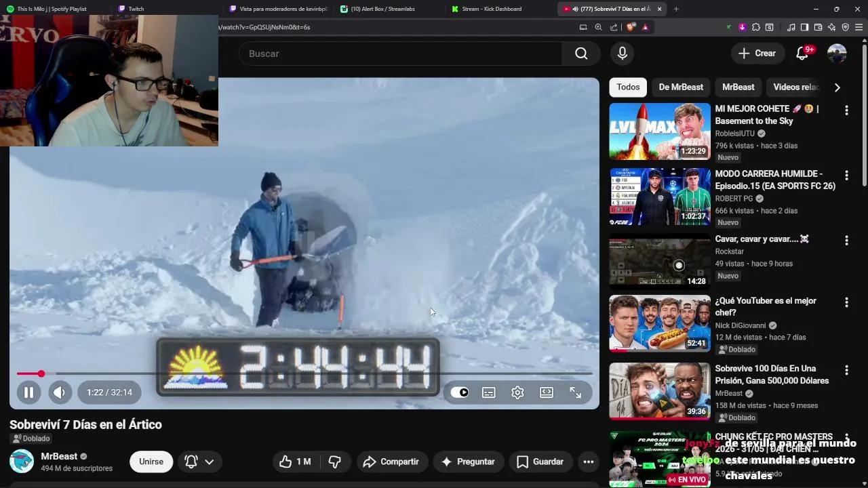
Task: Like the video (1 M)
Action: coord(295,462)
